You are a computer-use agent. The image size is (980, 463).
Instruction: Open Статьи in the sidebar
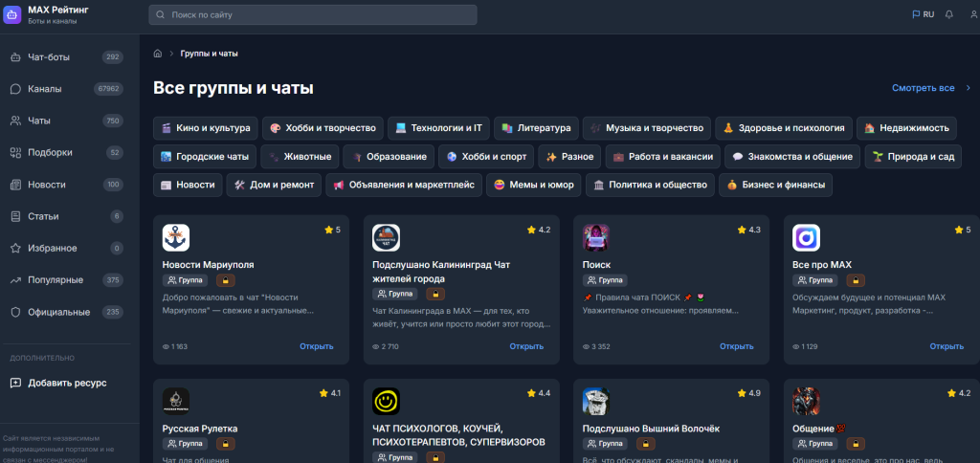coord(66,216)
